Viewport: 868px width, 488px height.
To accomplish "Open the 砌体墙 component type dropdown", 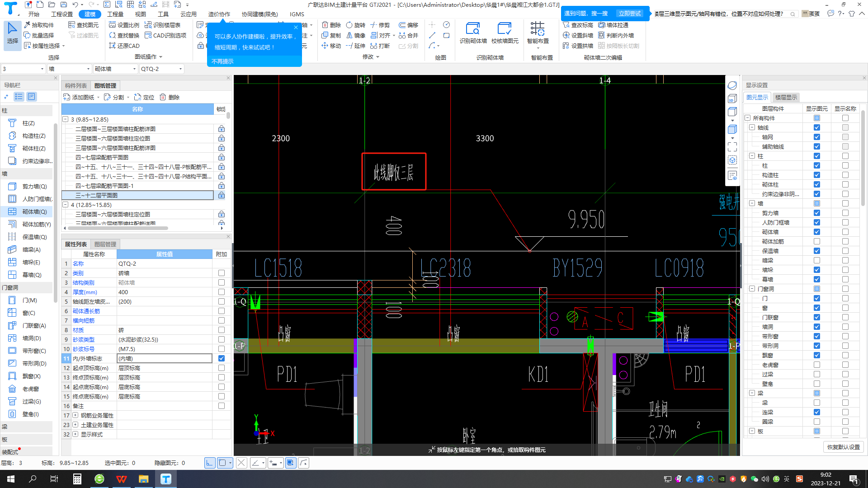I will click(x=134, y=69).
